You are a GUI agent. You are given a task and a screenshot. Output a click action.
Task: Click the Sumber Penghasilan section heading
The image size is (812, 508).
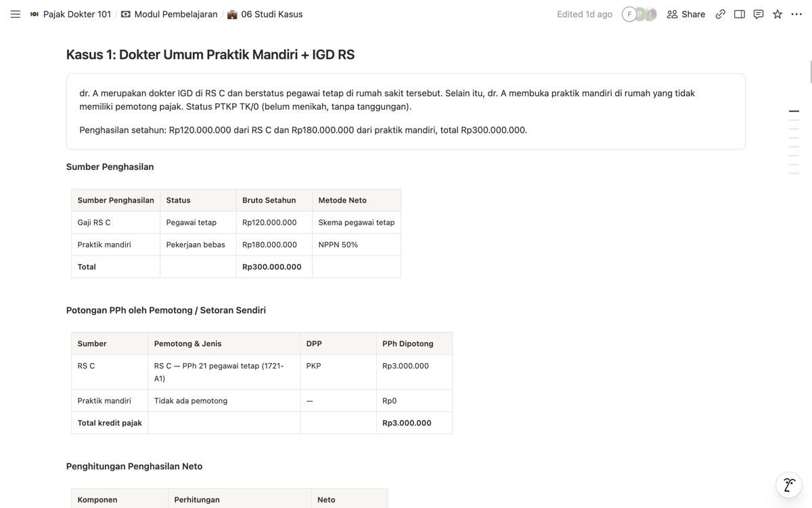[110, 167]
